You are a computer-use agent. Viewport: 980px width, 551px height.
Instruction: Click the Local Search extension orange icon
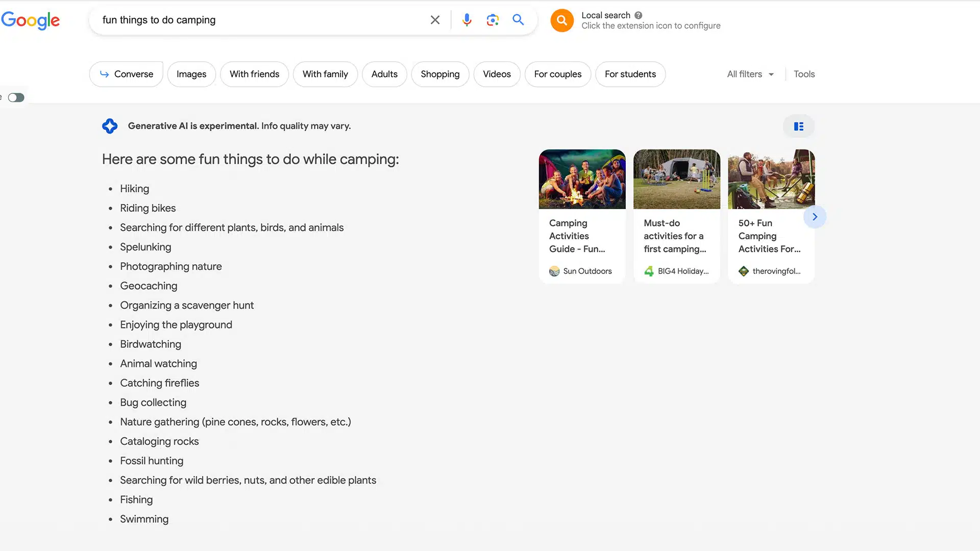[561, 19]
